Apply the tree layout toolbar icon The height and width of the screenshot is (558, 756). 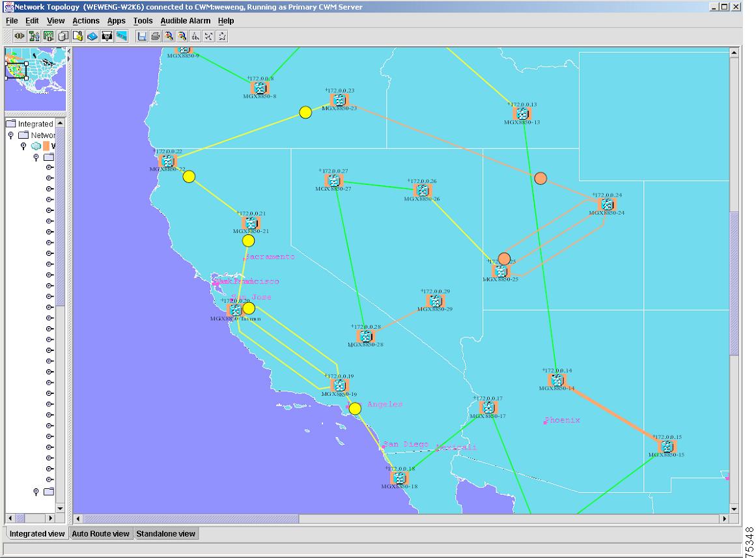point(195,36)
